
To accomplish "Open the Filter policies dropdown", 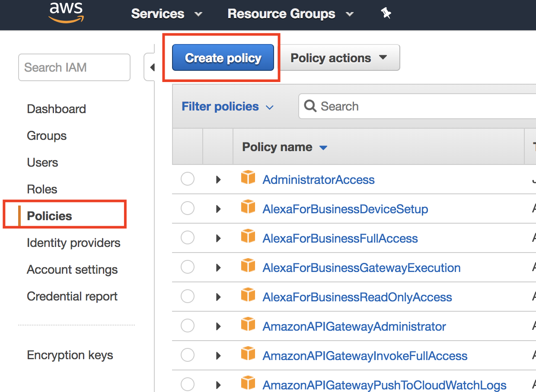I will click(227, 107).
